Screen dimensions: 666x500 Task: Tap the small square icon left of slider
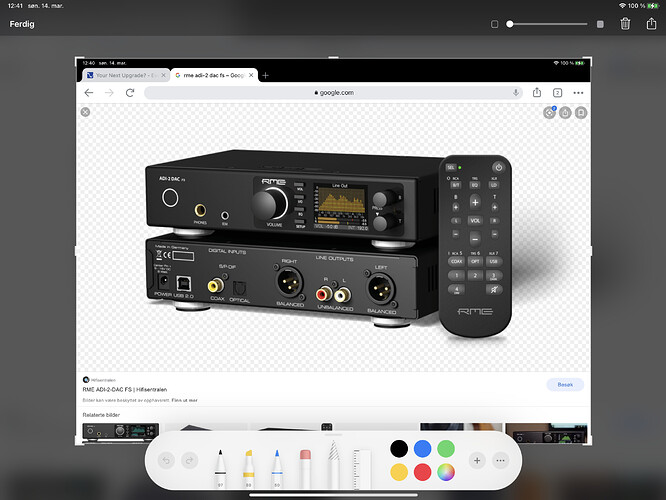coord(494,24)
